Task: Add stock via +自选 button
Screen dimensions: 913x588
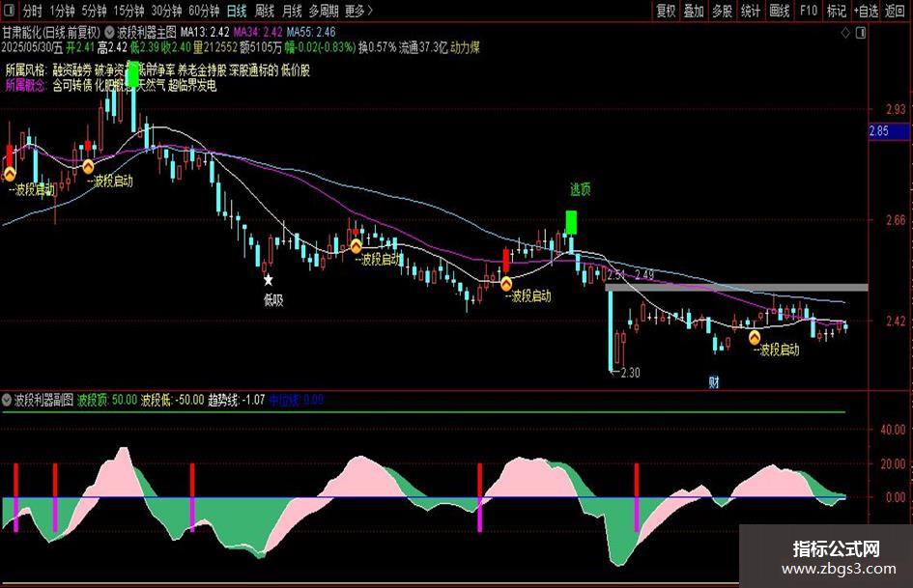Action: coord(866,11)
